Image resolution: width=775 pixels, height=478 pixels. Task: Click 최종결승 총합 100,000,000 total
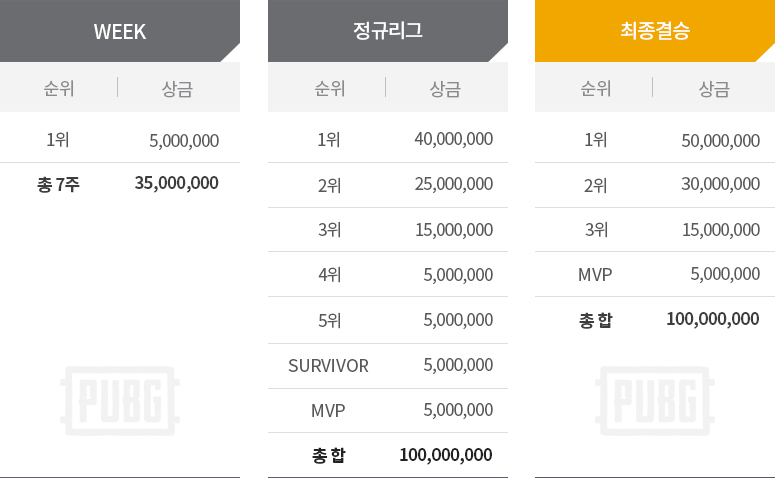[712, 320]
